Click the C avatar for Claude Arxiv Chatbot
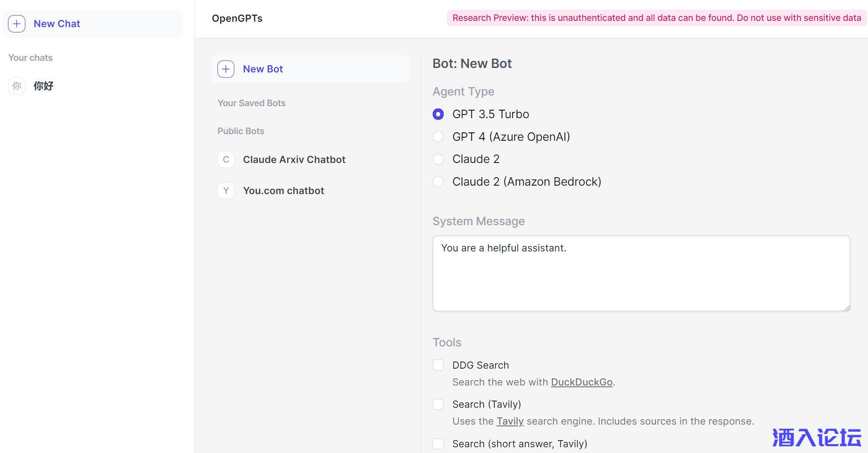The width and height of the screenshot is (868, 453). point(226,159)
